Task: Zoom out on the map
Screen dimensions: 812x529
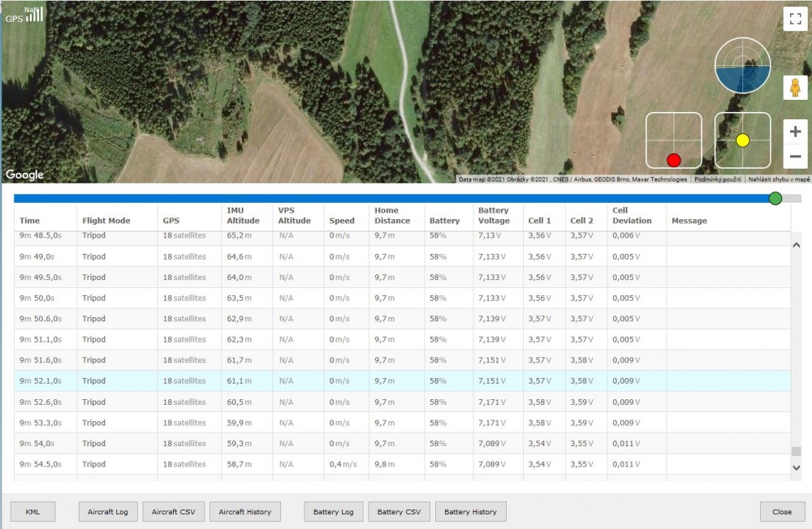Action: pos(795,157)
